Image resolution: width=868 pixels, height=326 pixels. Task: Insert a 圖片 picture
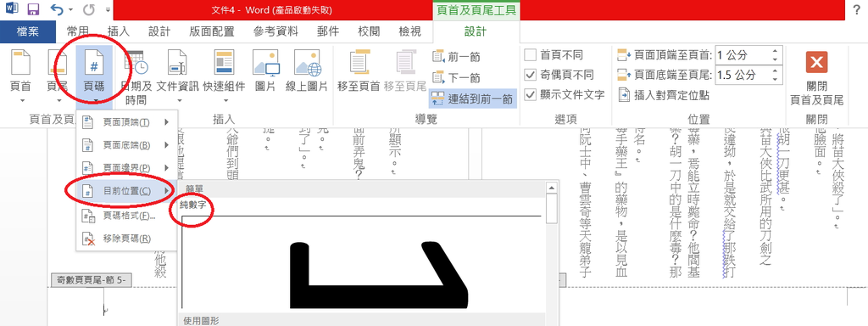[265, 70]
